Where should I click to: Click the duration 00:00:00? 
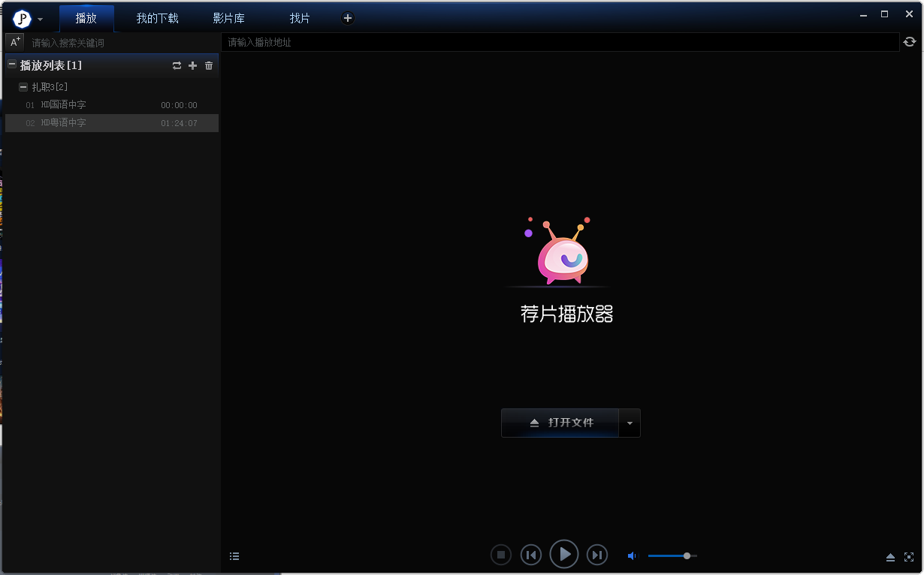[x=179, y=105]
